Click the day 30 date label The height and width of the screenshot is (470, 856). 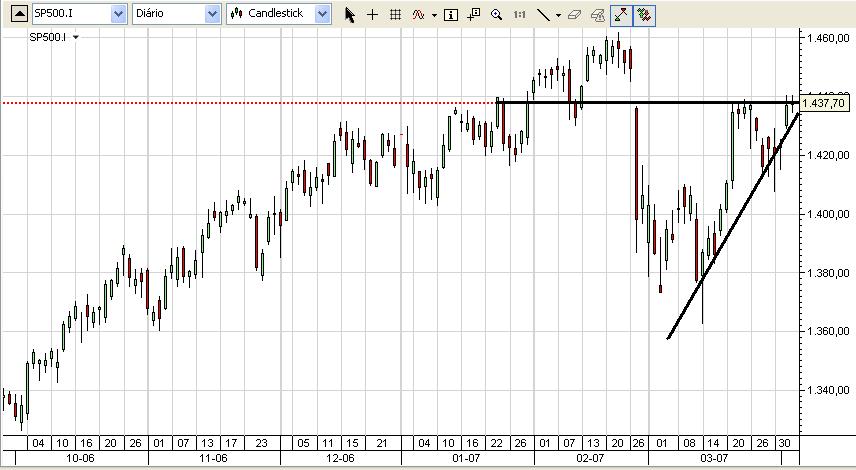(x=784, y=443)
